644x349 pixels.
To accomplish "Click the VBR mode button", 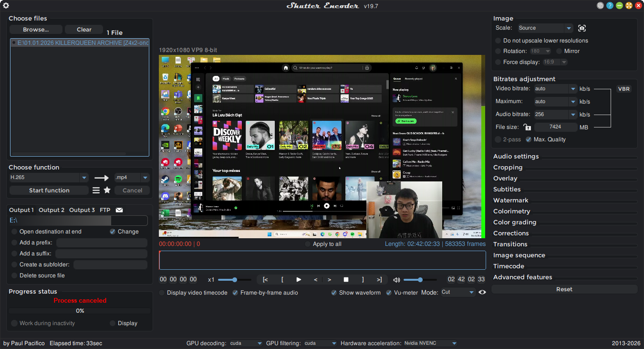I will 623,89.
